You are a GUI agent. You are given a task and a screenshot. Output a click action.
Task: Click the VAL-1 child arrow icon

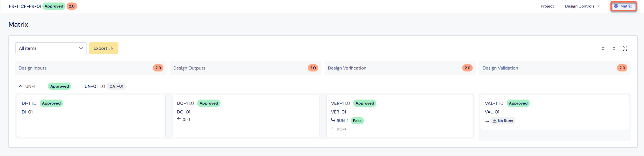487,120
